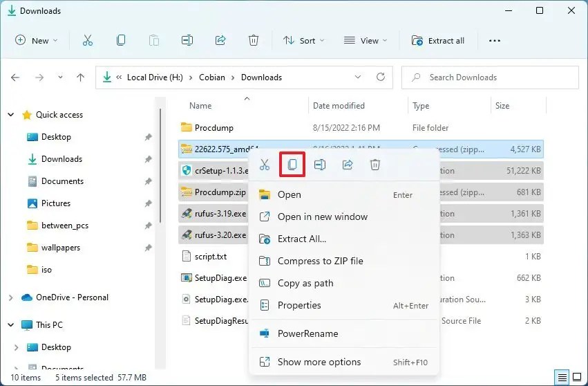588x386 pixels.
Task: Click the SetupDiag.exe application icon
Action: 187,278
